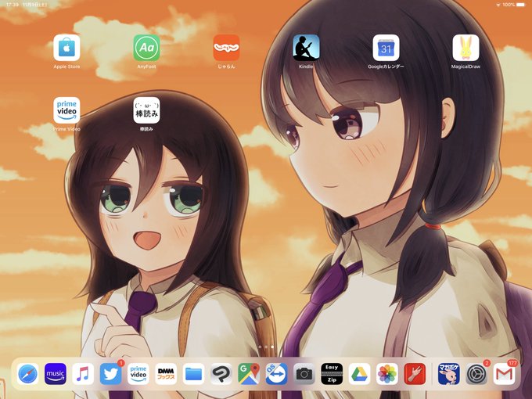Tap the battery indicator in status bar
The image size is (532, 399).
(520, 5)
